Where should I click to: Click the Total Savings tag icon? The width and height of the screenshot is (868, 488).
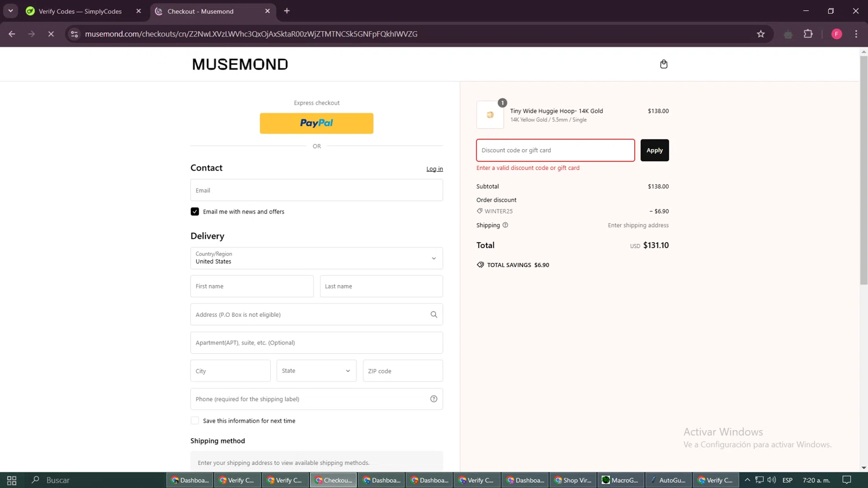tap(480, 265)
